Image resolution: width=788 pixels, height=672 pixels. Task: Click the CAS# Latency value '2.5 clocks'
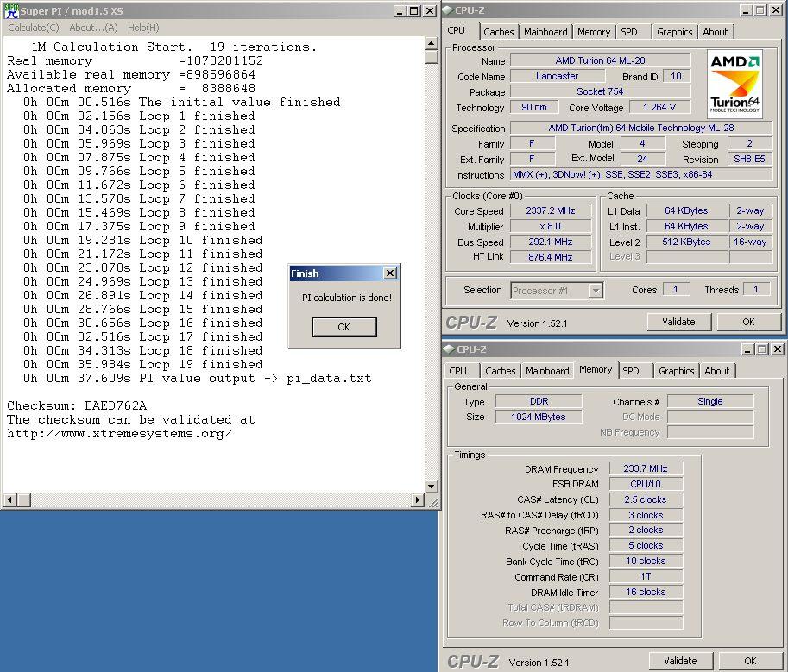646,499
